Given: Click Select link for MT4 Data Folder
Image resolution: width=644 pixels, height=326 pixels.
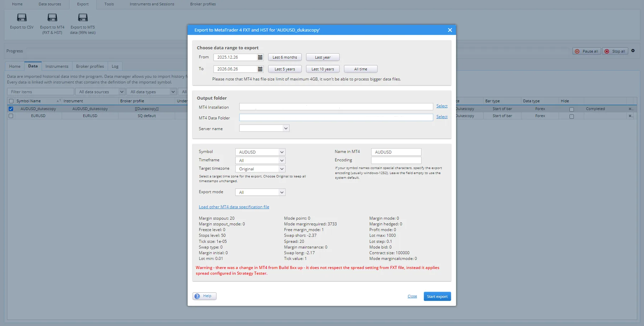Looking at the screenshot, I should (442, 117).
